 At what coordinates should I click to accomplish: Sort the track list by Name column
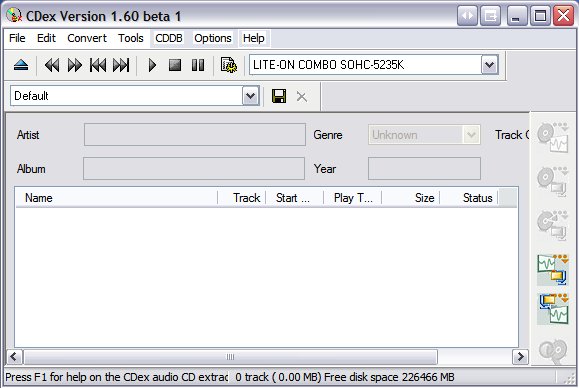(117, 198)
